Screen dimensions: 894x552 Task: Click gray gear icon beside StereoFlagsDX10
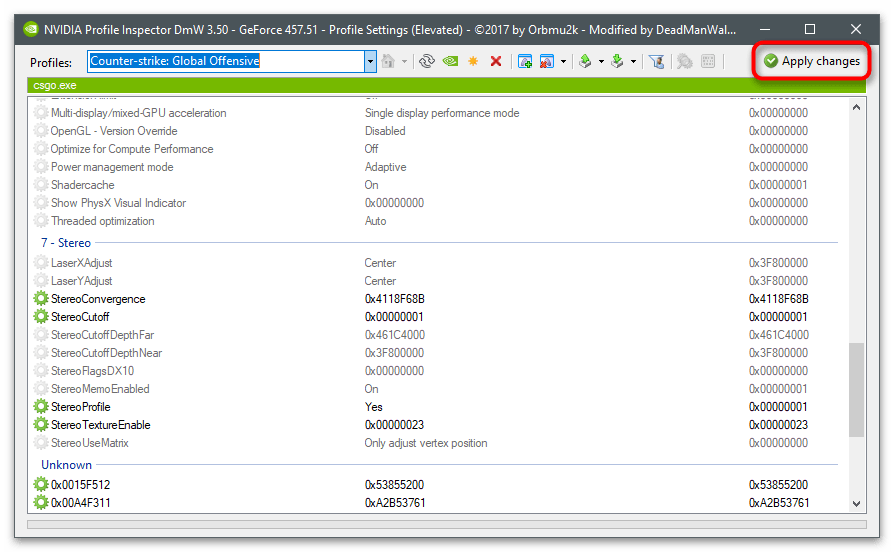click(x=40, y=371)
